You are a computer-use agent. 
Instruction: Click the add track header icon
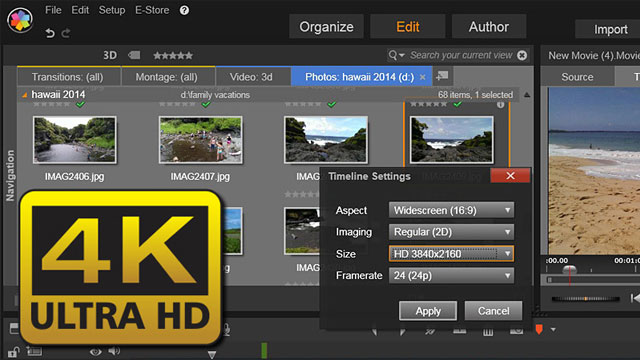(34, 351)
